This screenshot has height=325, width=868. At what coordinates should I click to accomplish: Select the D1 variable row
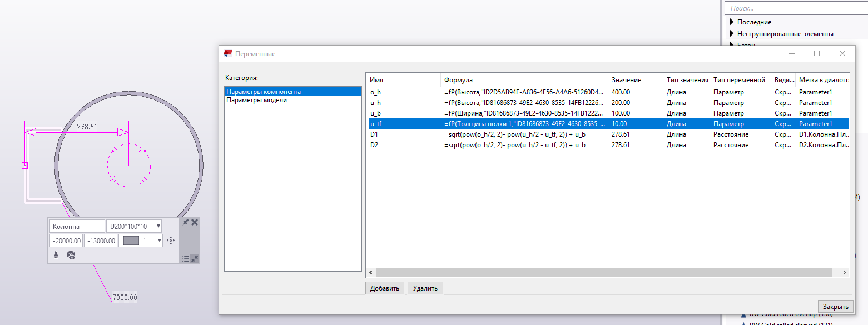click(500, 134)
